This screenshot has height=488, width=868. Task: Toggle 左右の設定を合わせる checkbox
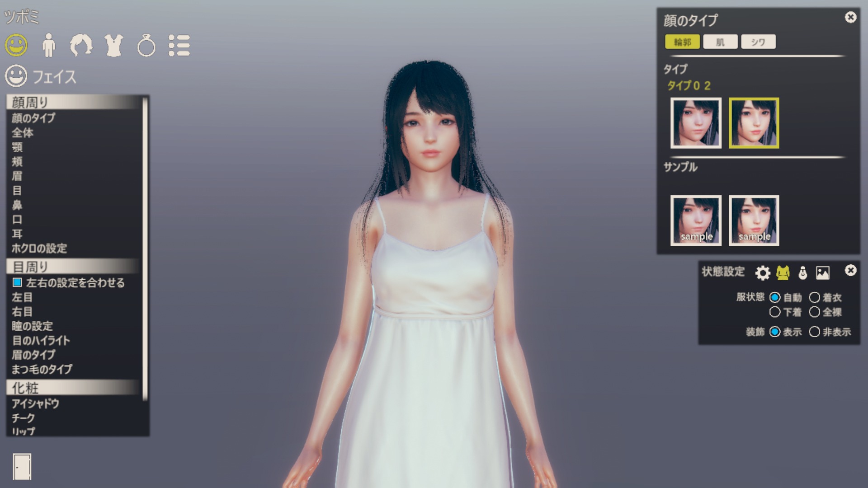tap(17, 282)
